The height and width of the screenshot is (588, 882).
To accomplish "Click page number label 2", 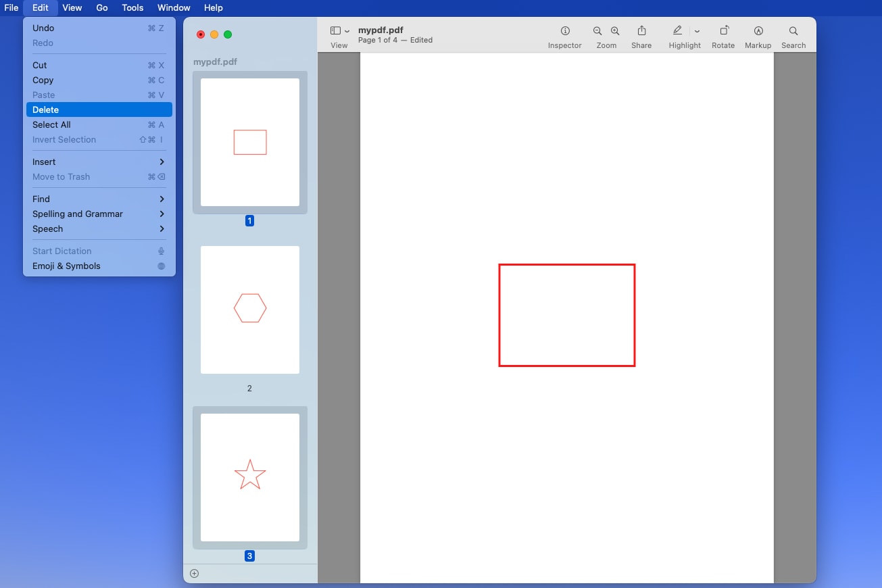I will coord(249,389).
